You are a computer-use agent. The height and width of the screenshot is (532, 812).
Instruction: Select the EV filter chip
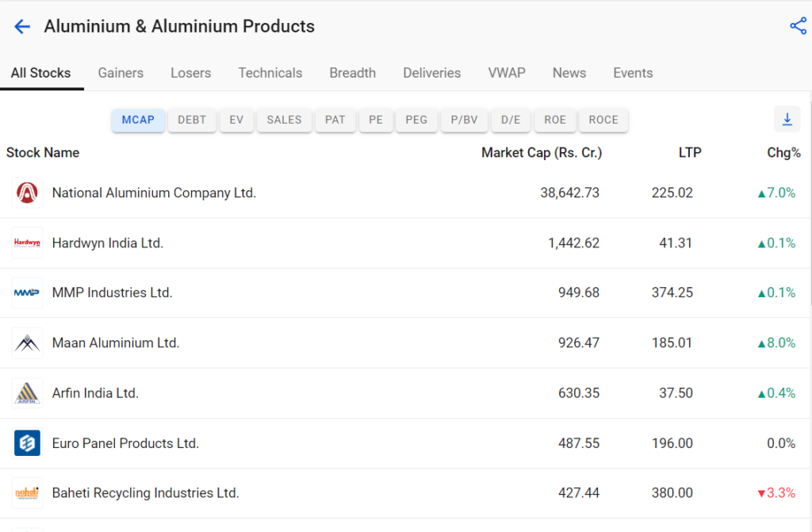click(x=236, y=121)
